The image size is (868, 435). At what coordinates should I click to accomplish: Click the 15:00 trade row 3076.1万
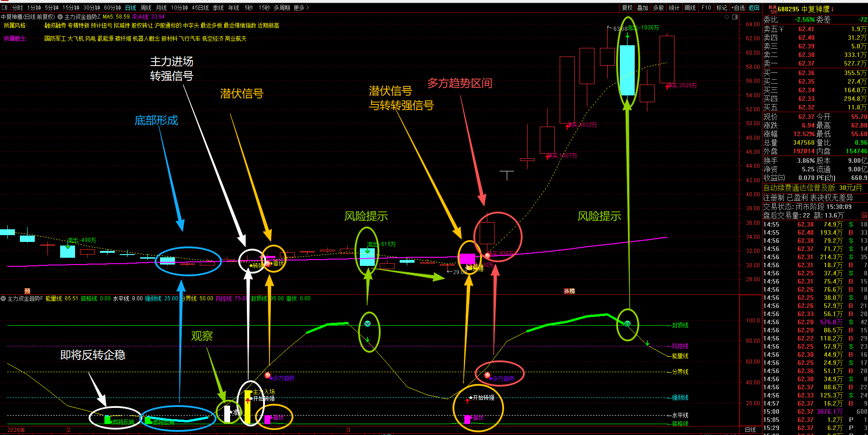[x=815, y=412]
